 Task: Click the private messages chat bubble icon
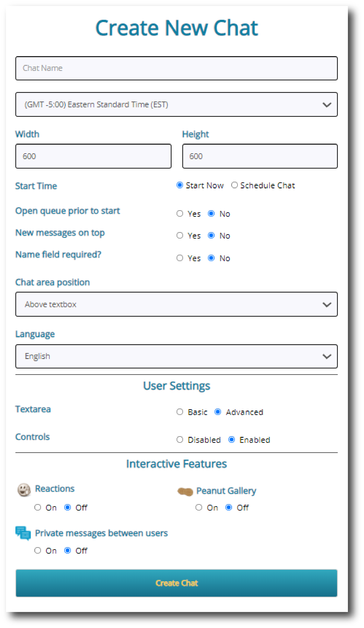pyautogui.click(x=23, y=533)
